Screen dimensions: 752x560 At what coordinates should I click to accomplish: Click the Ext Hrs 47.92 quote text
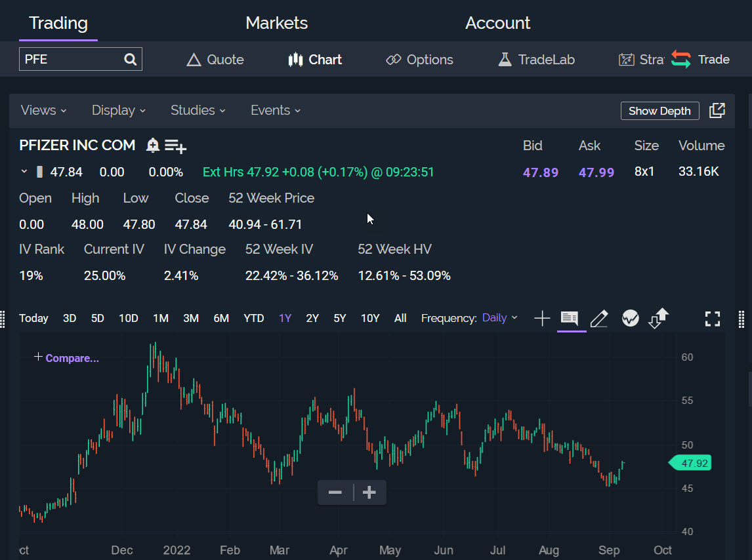pyautogui.click(x=318, y=172)
